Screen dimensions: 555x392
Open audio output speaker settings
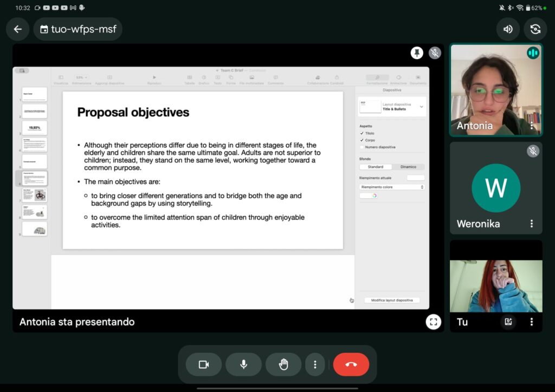coord(508,29)
